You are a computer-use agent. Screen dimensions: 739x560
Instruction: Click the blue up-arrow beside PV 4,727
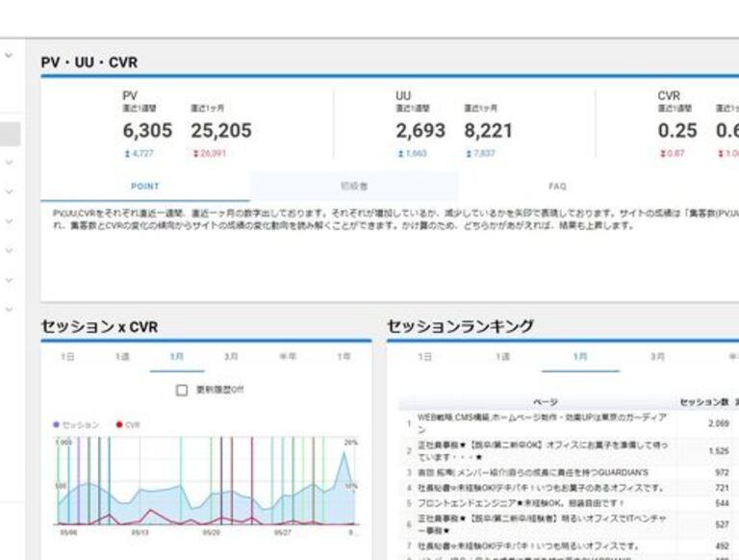point(127,154)
